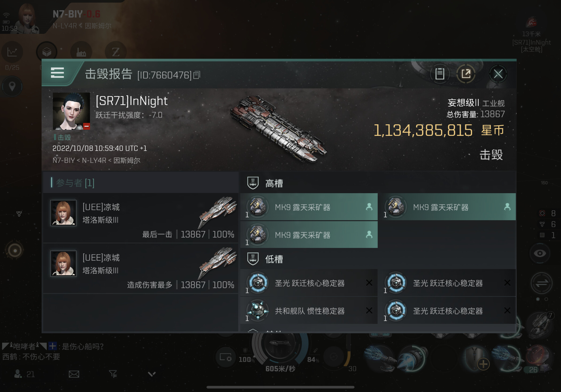Viewport: 561px width, 392px height.
Task: Toggle the eye visibility button on right
Action: point(540,253)
